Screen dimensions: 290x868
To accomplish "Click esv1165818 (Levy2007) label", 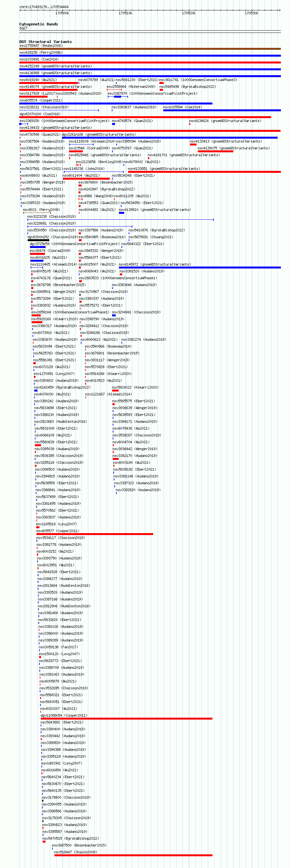I will pyautogui.click(x=56, y=524).
